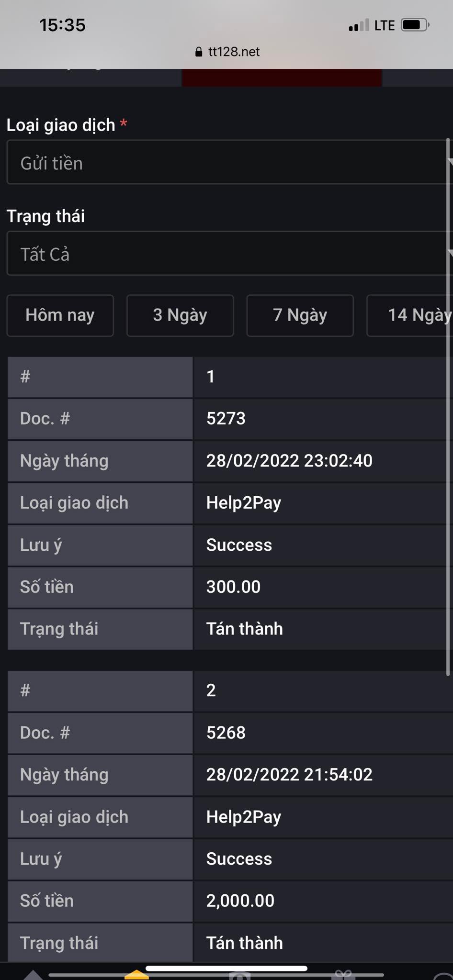453x980 pixels.
Task: Select the Help2Pay entry for Doc 5268
Action: [x=243, y=817]
